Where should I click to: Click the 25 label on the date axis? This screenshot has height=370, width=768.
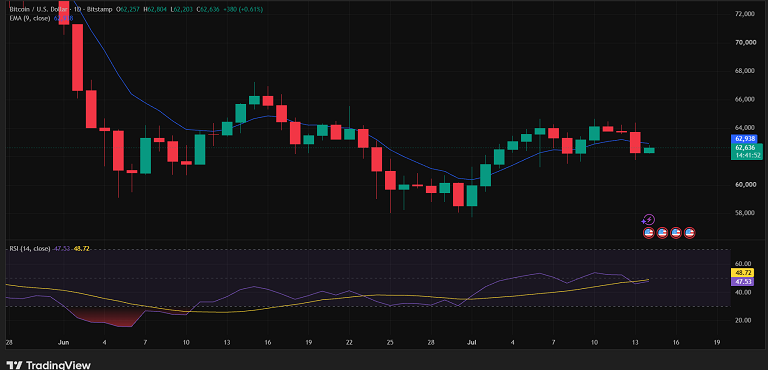point(390,342)
